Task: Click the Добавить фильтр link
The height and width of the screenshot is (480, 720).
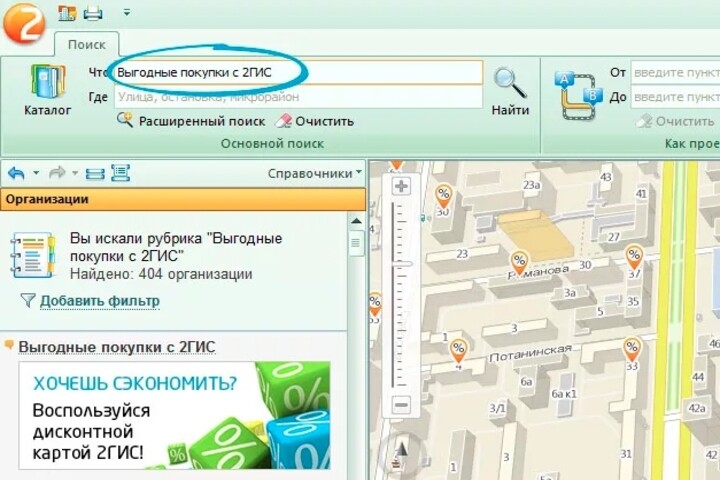Action: point(99,300)
